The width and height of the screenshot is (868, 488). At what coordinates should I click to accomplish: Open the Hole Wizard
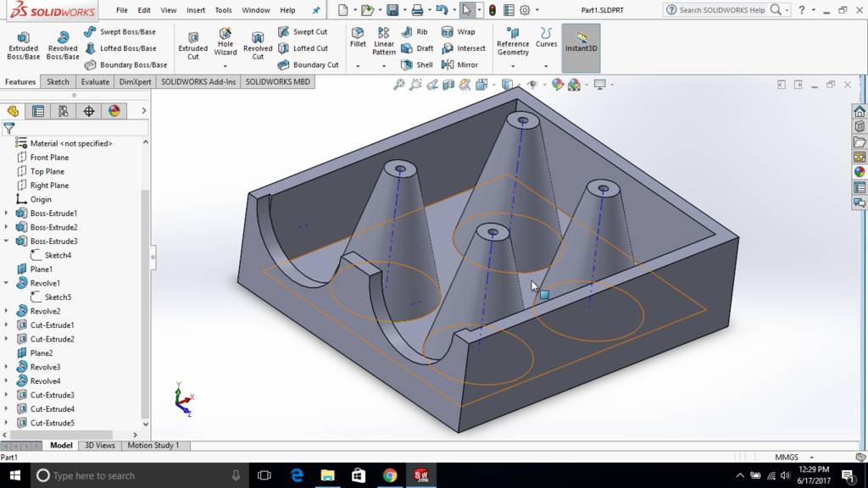pyautogui.click(x=225, y=42)
